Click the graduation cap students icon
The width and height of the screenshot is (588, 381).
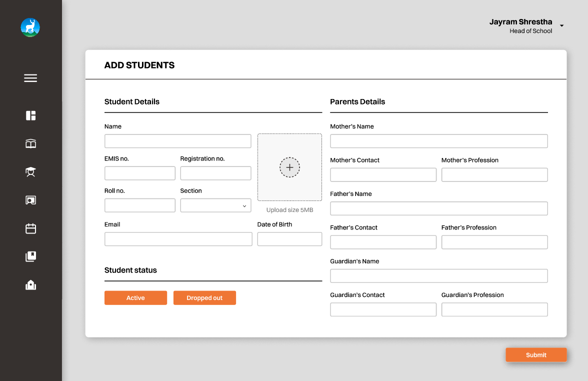pyautogui.click(x=30, y=171)
